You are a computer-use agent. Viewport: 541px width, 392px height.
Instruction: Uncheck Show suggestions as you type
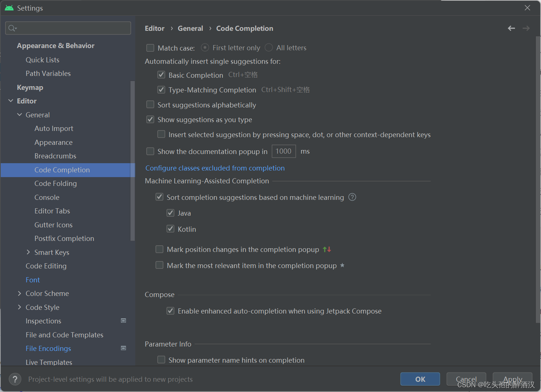[150, 119]
